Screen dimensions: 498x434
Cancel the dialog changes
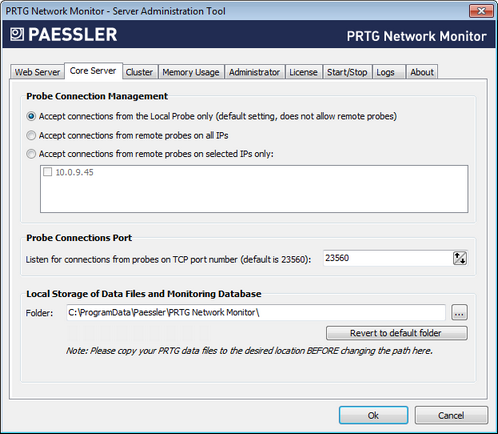(451, 415)
